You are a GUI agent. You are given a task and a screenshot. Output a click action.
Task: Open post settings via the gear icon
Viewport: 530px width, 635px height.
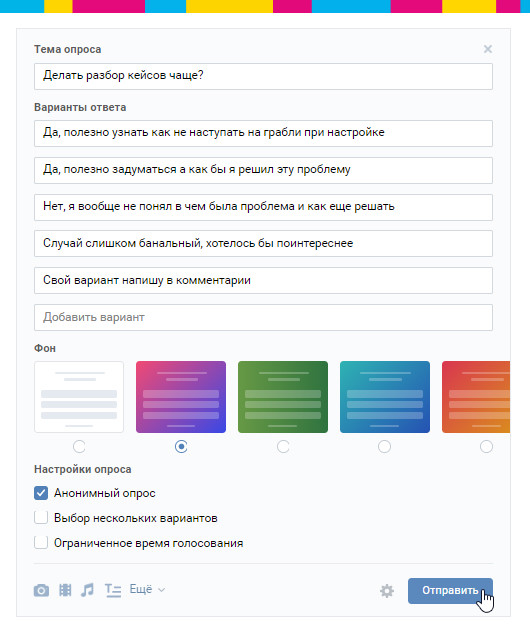pyautogui.click(x=387, y=591)
